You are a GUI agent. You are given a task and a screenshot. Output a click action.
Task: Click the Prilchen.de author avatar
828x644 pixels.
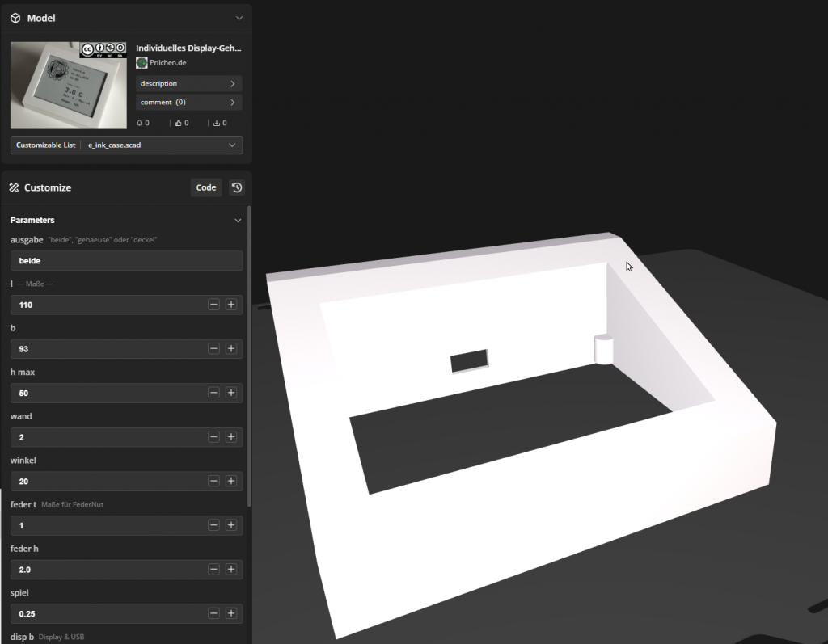point(142,63)
